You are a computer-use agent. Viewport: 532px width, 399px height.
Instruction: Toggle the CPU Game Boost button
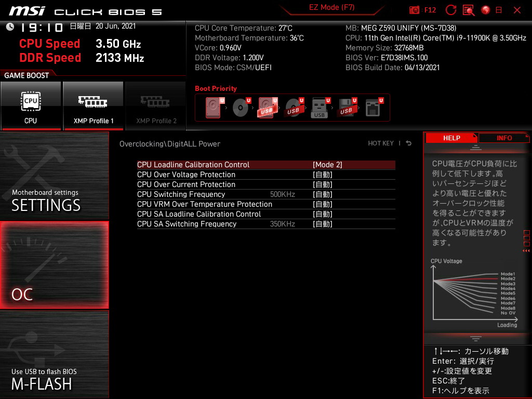point(31,106)
